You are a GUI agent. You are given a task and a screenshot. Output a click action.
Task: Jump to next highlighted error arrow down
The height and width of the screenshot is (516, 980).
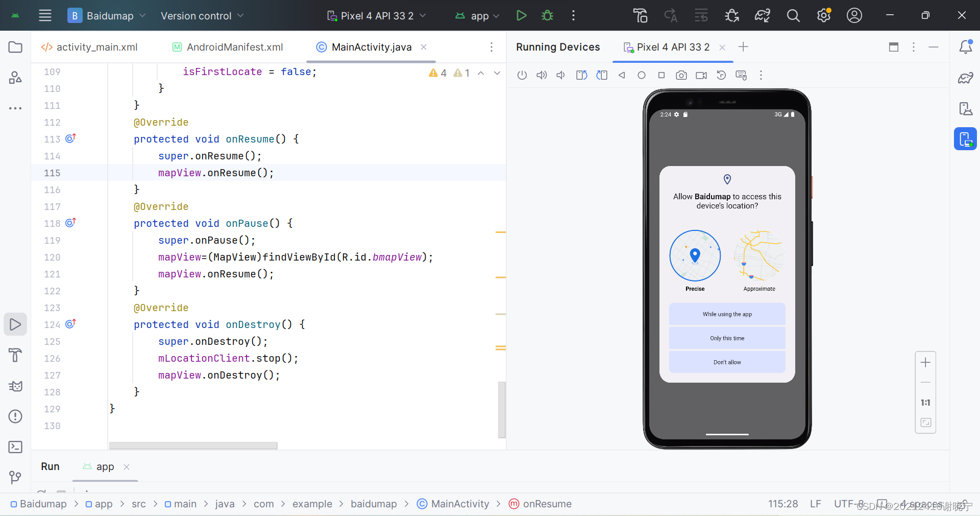click(497, 73)
